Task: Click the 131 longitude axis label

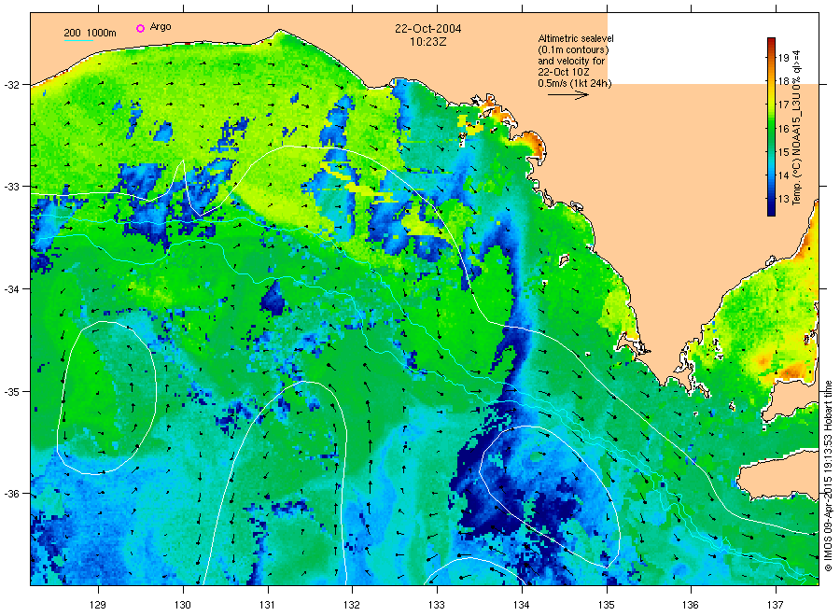Action: (x=267, y=606)
